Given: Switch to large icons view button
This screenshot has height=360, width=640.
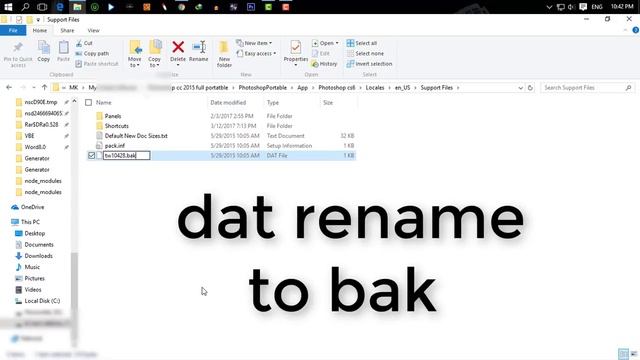Looking at the screenshot, I should (x=634, y=354).
